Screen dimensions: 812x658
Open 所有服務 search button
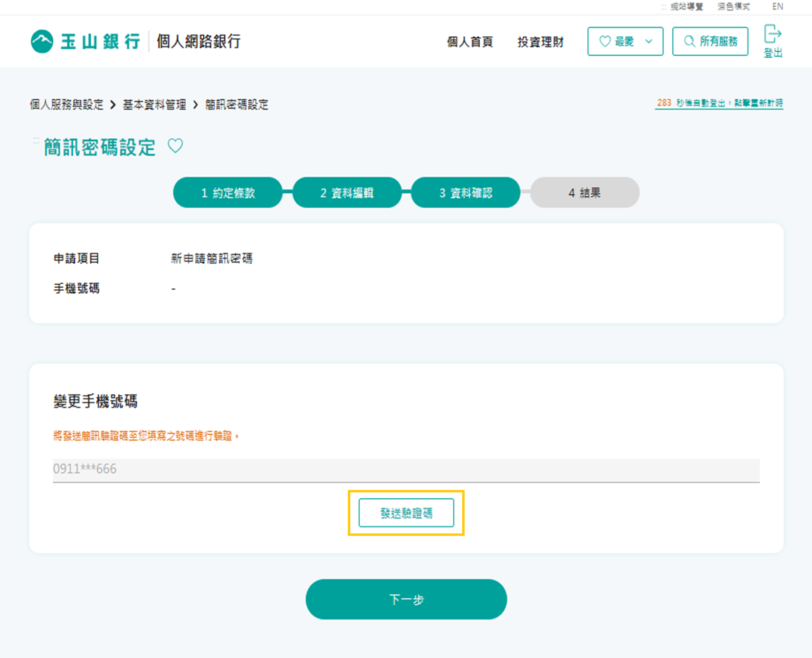(x=710, y=42)
